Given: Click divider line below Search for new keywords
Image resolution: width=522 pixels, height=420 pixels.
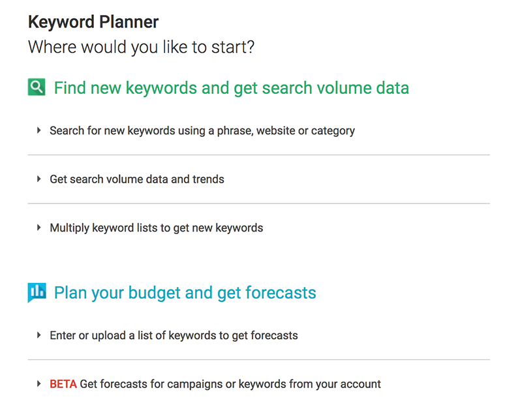Looking at the screenshot, I should tap(258, 155).
